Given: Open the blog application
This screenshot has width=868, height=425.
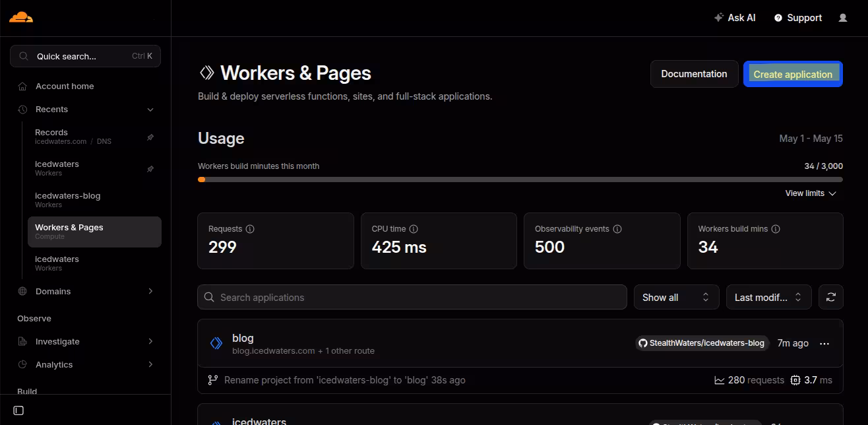Looking at the screenshot, I should (x=243, y=338).
